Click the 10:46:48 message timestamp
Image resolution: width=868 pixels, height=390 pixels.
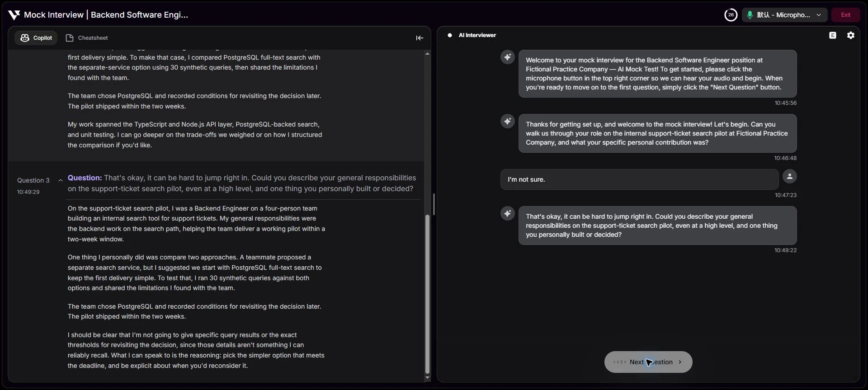pos(785,158)
